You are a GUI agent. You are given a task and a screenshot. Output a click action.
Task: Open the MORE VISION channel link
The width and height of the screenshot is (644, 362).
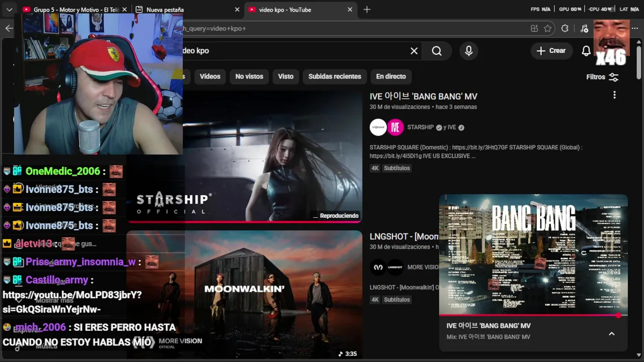click(423, 267)
